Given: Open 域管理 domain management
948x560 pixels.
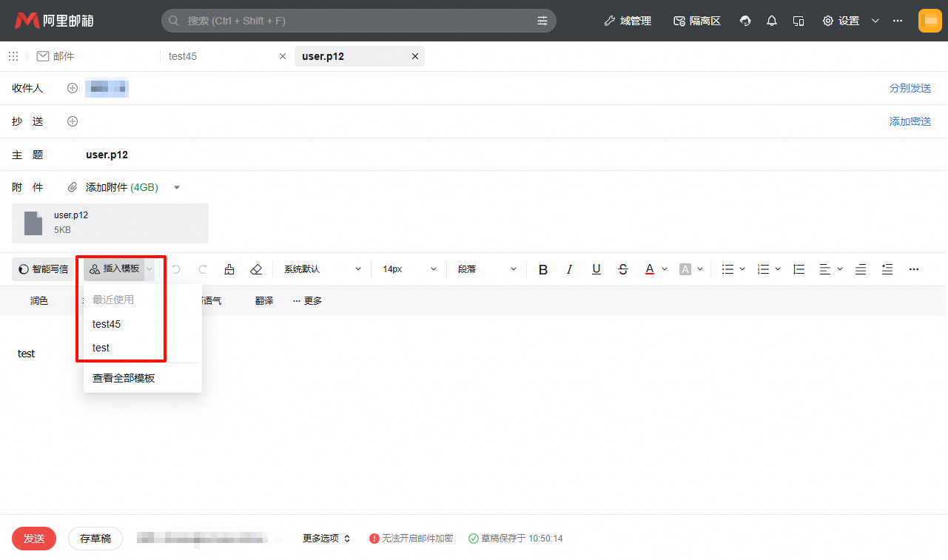Looking at the screenshot, I should pos(628,21).
